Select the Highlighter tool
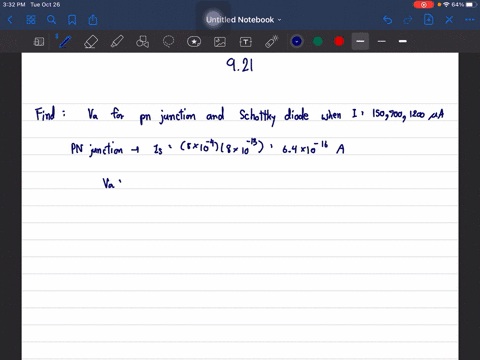 click(x=117, y=42)
